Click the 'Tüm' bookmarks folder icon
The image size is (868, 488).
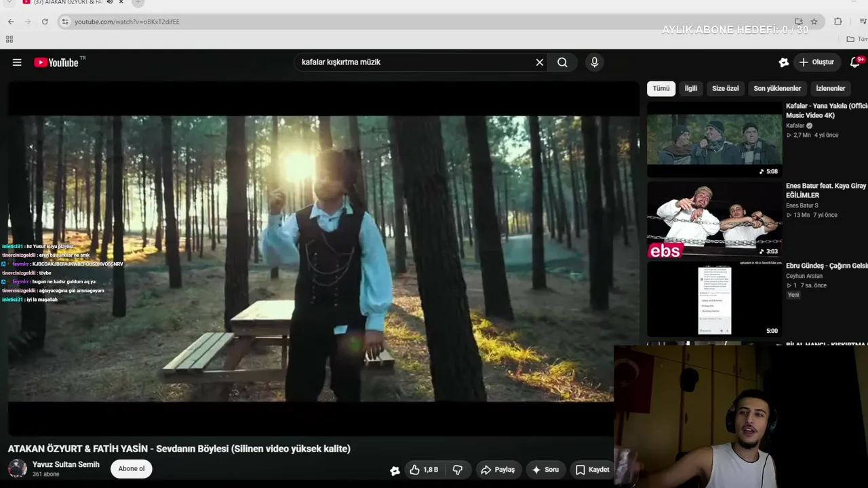pyautogui.click(x=850, y=39)
